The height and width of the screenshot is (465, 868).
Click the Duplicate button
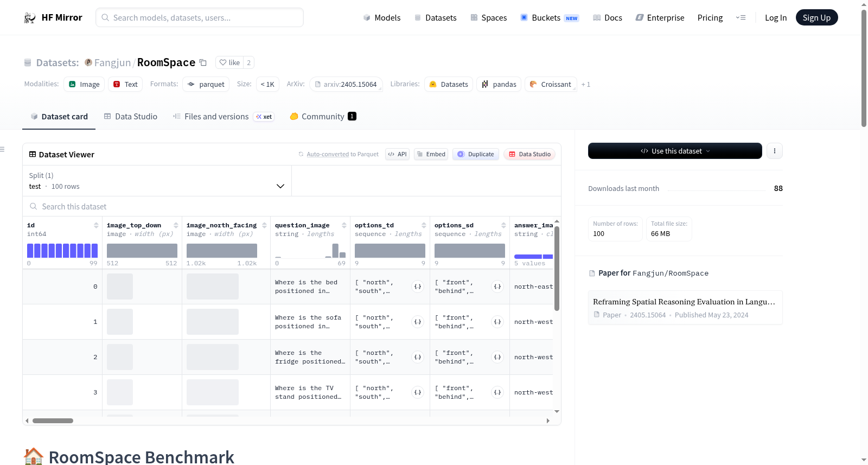(x=476, y=154)
